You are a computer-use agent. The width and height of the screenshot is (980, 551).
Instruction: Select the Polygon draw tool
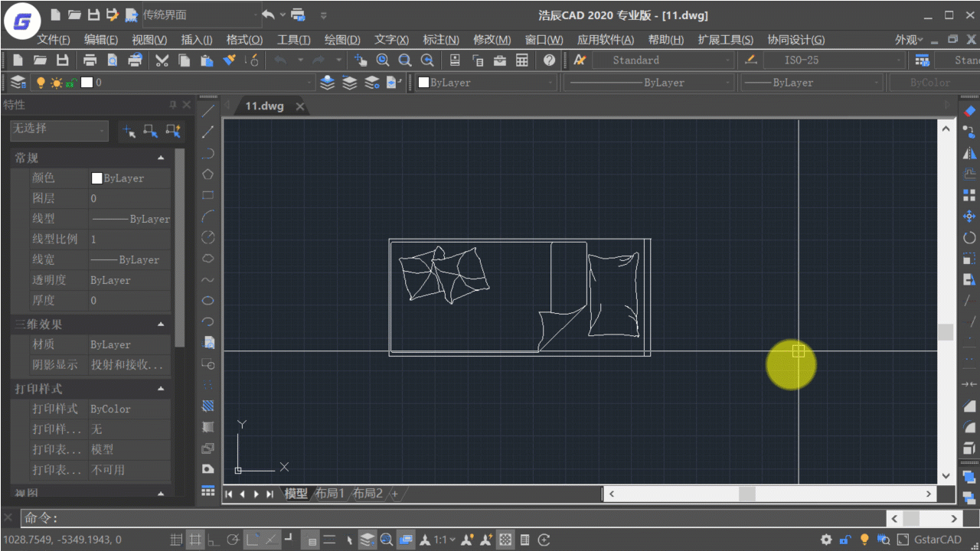(207, 174)
